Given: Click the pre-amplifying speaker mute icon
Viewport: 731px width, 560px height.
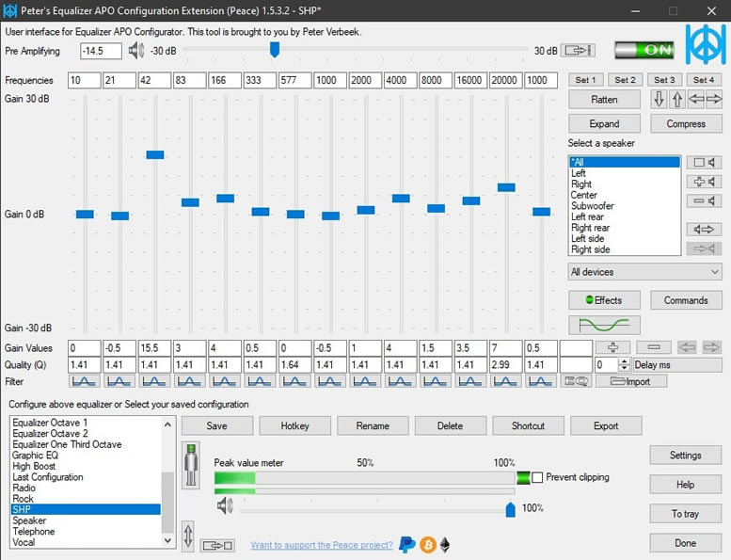Looking at the screenshot, I should (x=136, y=51).
